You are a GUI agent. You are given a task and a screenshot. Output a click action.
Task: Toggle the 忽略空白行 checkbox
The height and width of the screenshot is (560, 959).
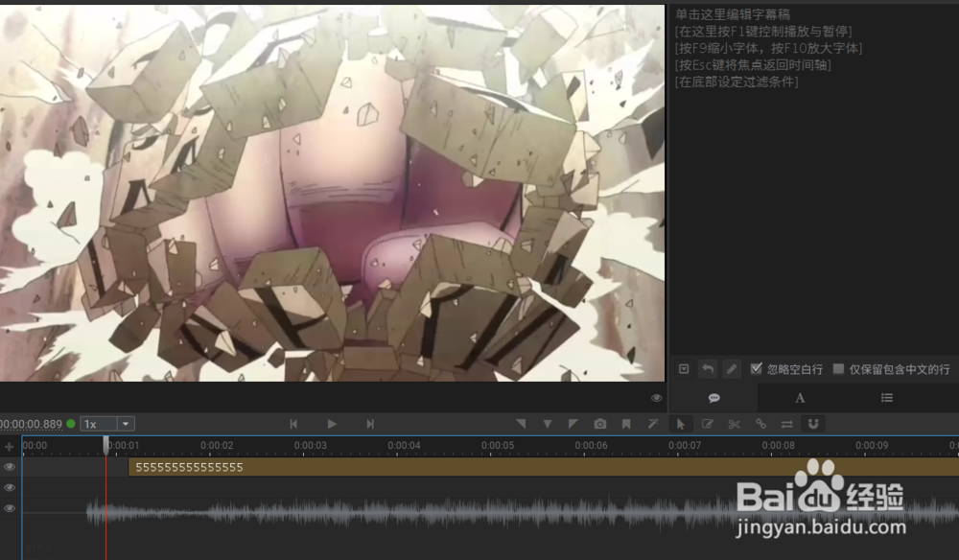(x=757, y=368)
